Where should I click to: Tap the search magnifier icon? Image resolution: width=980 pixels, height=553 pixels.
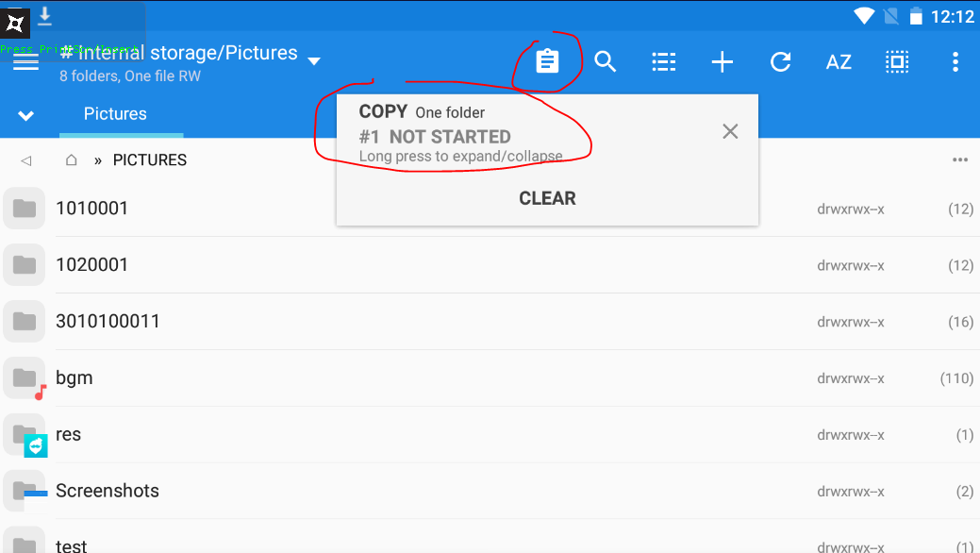tap(606, 62)
